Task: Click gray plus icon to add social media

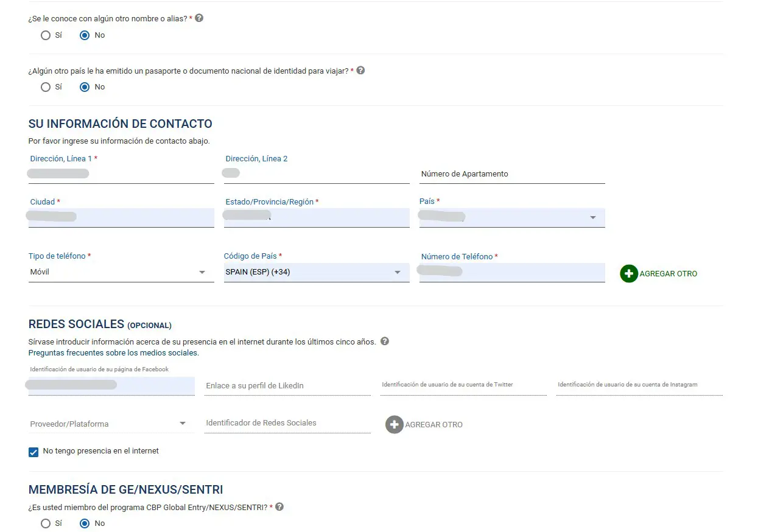Action: point(395,424)
